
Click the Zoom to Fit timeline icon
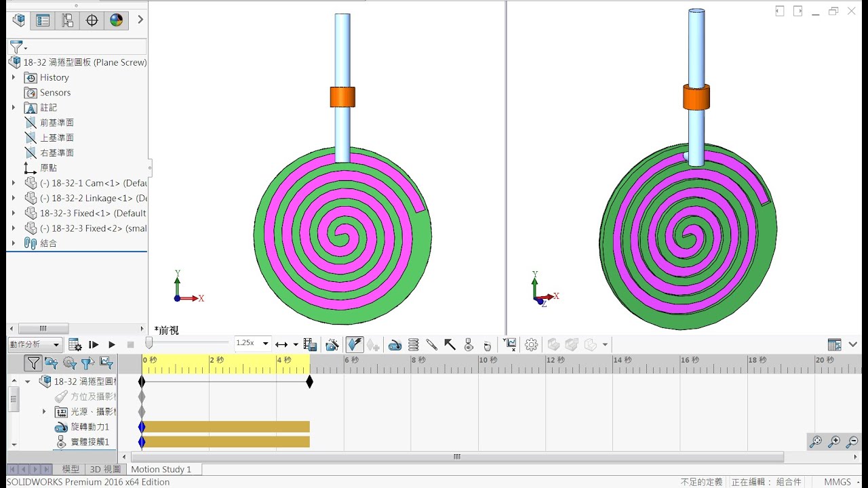[816, 442]
